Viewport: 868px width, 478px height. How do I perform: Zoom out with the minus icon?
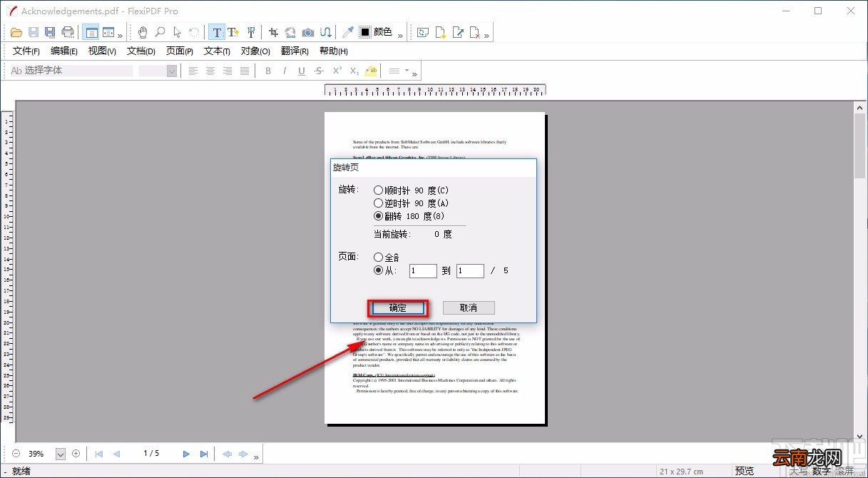pos(16,453)
